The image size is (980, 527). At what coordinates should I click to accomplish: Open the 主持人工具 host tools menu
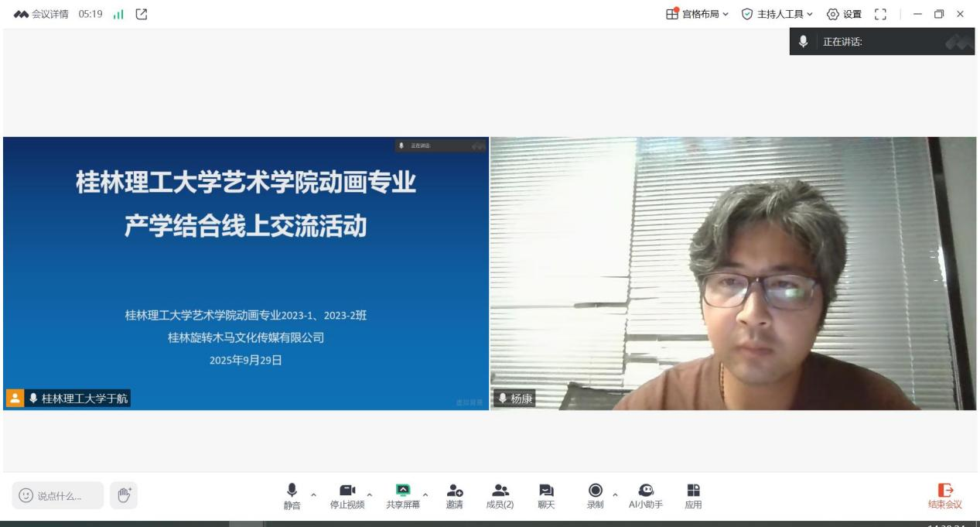777,14
